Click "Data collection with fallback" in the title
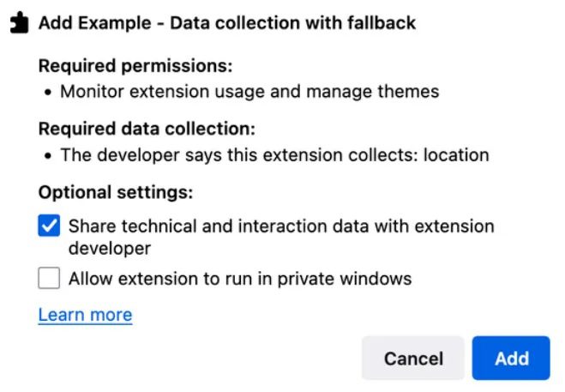The image size is (565, 392). 292,23
